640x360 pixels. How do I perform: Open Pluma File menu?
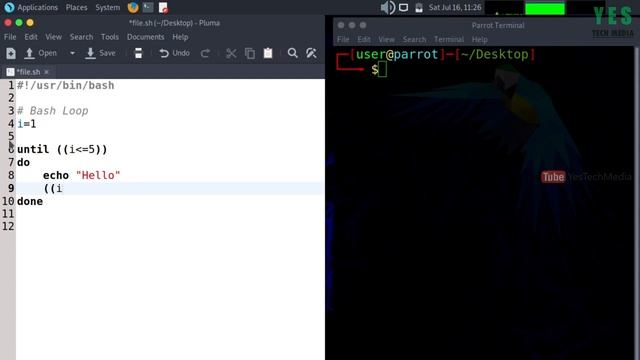tap(10, 37)
